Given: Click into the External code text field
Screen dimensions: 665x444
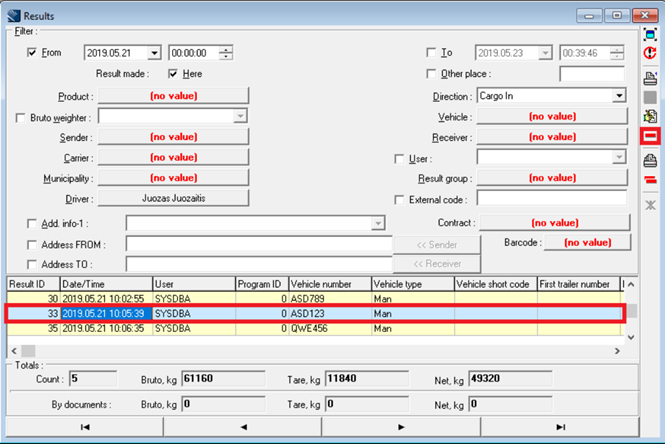Looking at the screenshot, I should (551, 198).
